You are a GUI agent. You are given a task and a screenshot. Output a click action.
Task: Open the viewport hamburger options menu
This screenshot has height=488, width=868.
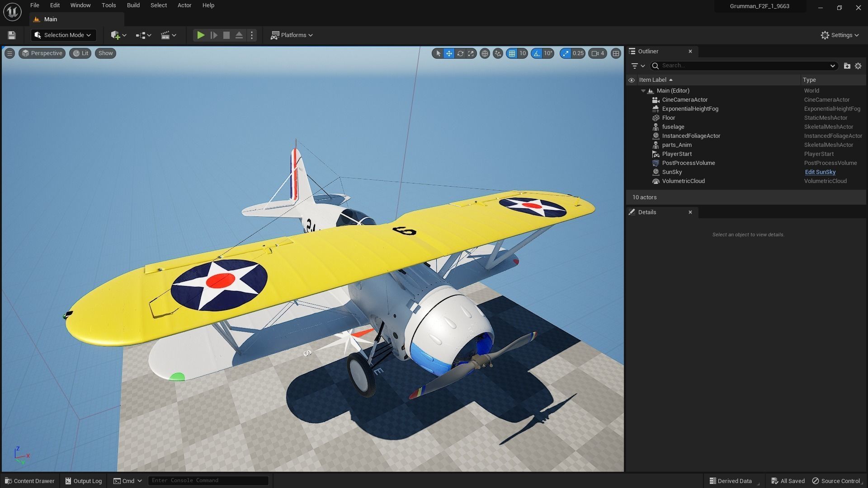[9, 53]
